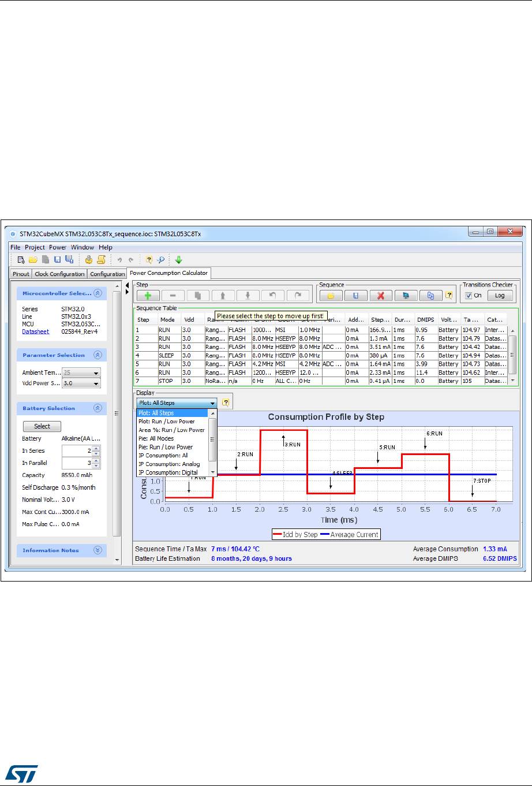
Task: Click the battery Select button
Action: 42,426
